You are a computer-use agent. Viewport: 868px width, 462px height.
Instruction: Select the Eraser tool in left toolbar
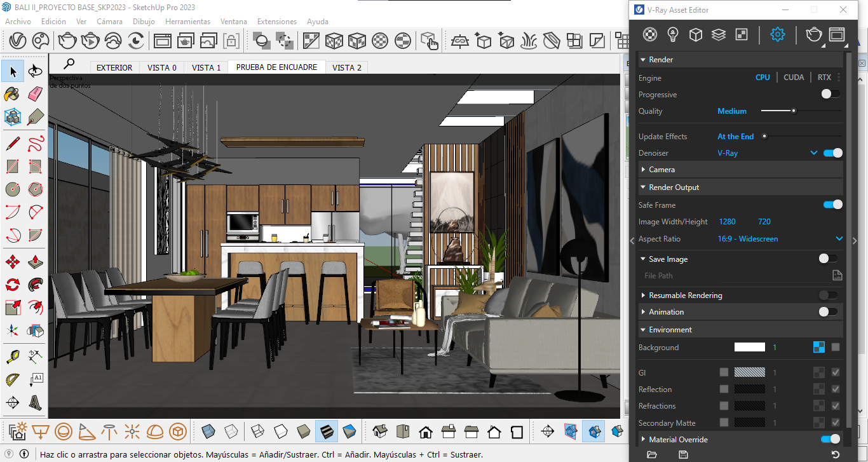[x=36, y=94]
